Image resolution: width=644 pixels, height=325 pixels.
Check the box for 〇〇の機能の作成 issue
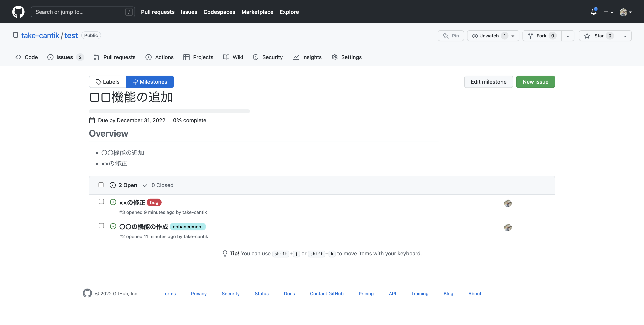coord(101,226)
